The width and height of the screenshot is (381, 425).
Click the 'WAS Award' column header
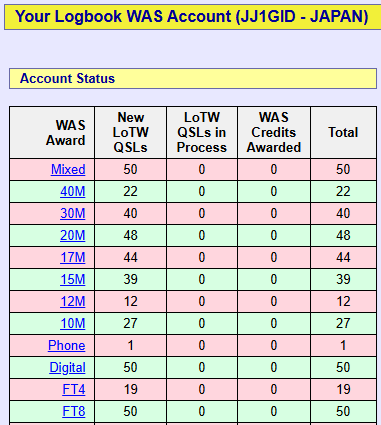point(65,133)
